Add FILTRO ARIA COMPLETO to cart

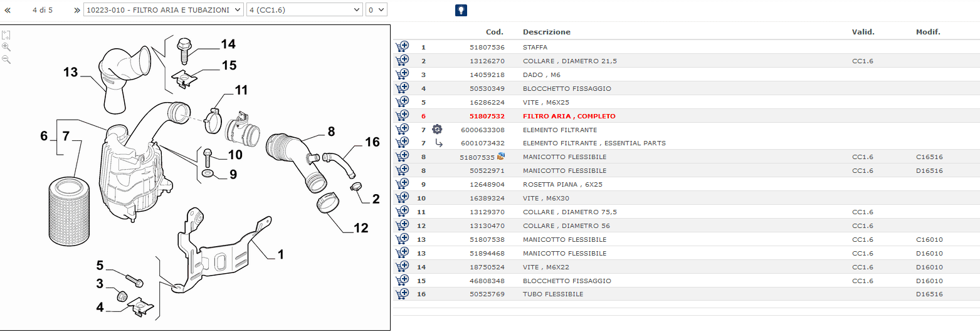[402, 116]
